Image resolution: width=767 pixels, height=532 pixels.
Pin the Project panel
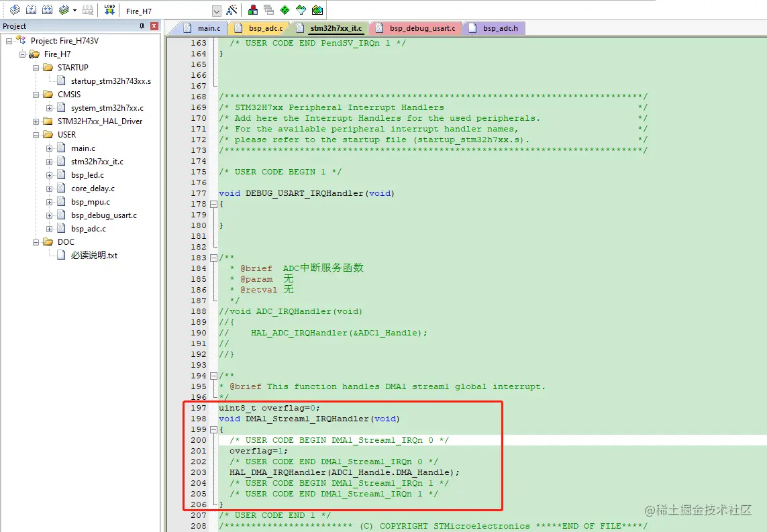click(142, 26)
